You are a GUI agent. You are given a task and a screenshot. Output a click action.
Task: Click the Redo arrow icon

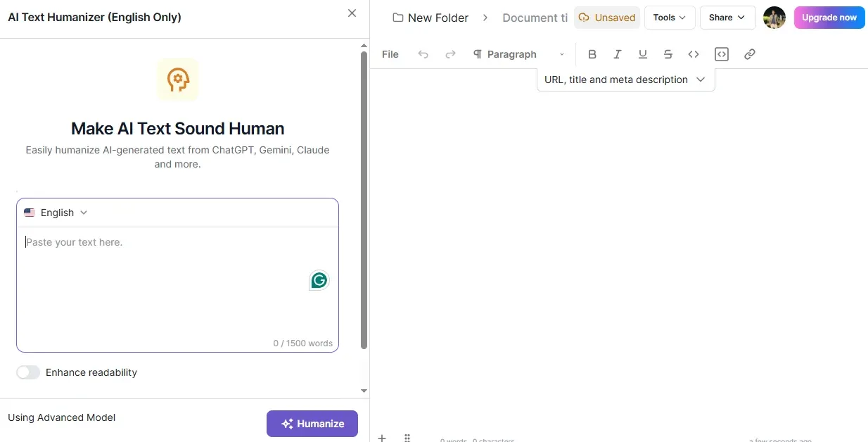(x=451, y=54)
